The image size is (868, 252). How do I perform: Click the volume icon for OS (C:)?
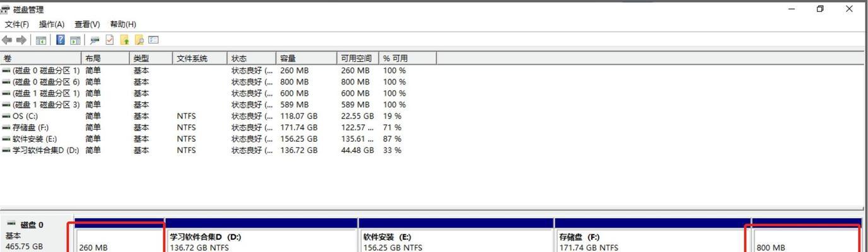pos(6,117)
